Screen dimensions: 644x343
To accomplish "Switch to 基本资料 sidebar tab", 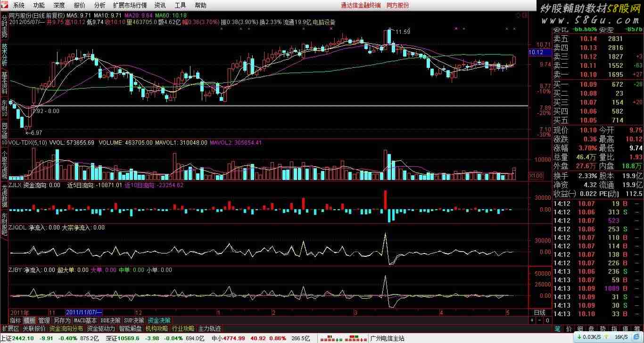I will click(x=4, y=83).
